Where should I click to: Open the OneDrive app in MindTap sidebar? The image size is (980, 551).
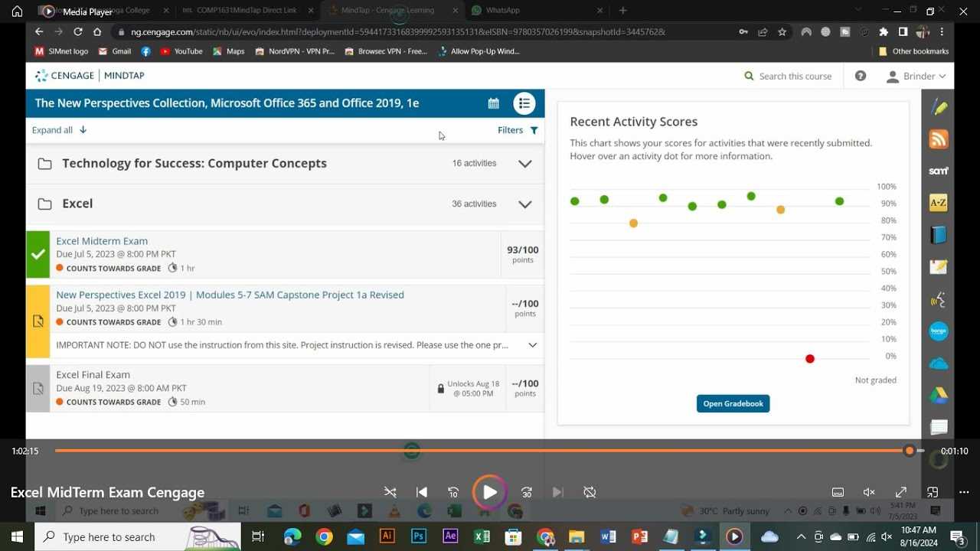tap(939, 364)
